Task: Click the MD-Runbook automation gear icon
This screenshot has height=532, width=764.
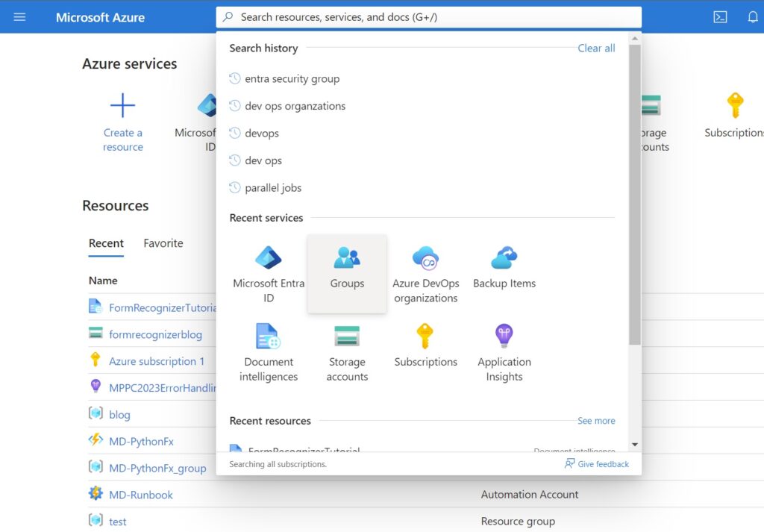Action: (95, 493)
